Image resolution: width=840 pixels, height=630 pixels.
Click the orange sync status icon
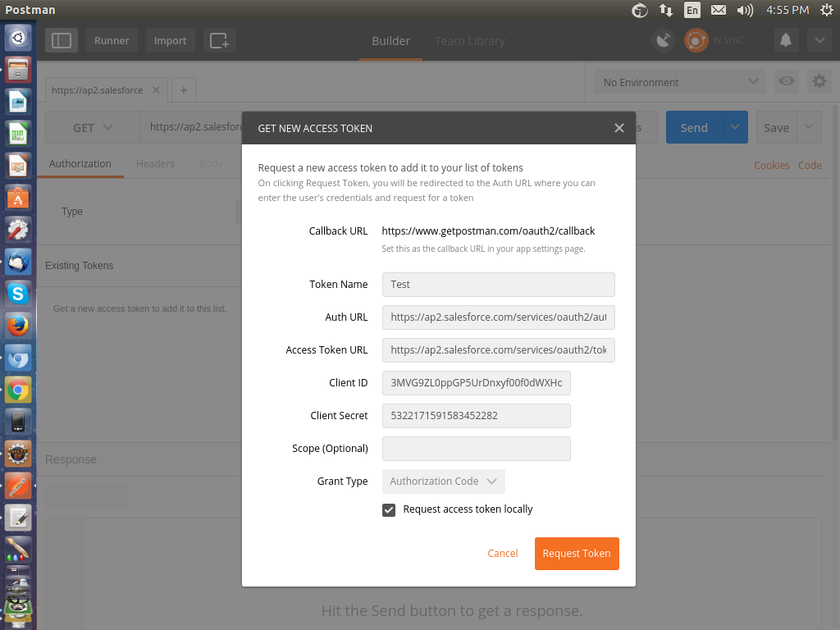click(696, 41)
